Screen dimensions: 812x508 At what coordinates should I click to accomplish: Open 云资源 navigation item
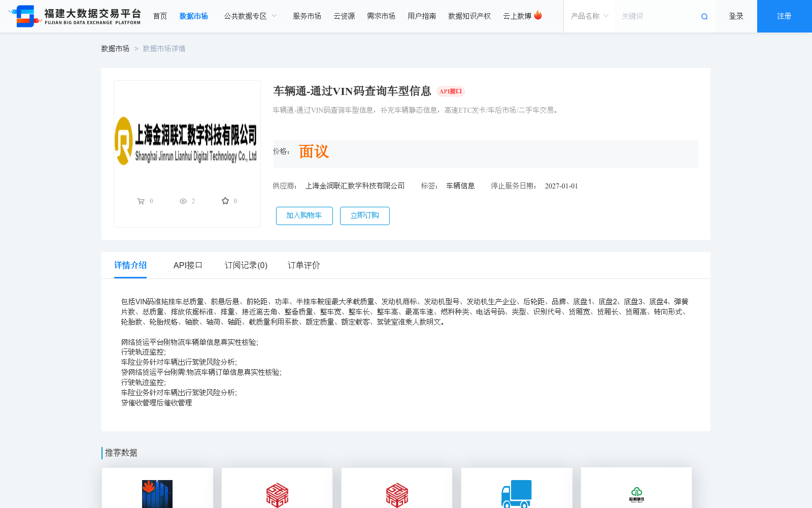(344, 16)
